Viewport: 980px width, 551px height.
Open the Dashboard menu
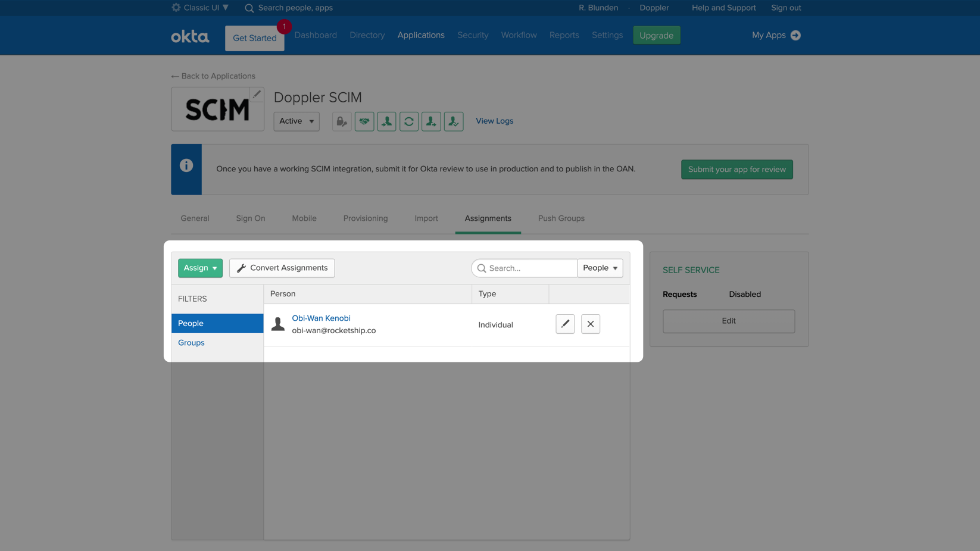point(316,35)
